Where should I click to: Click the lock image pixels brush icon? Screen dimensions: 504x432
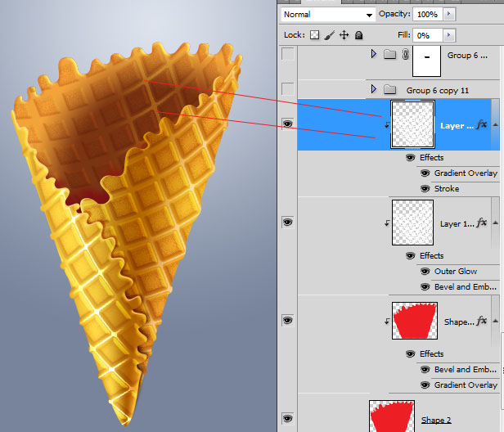329,35
